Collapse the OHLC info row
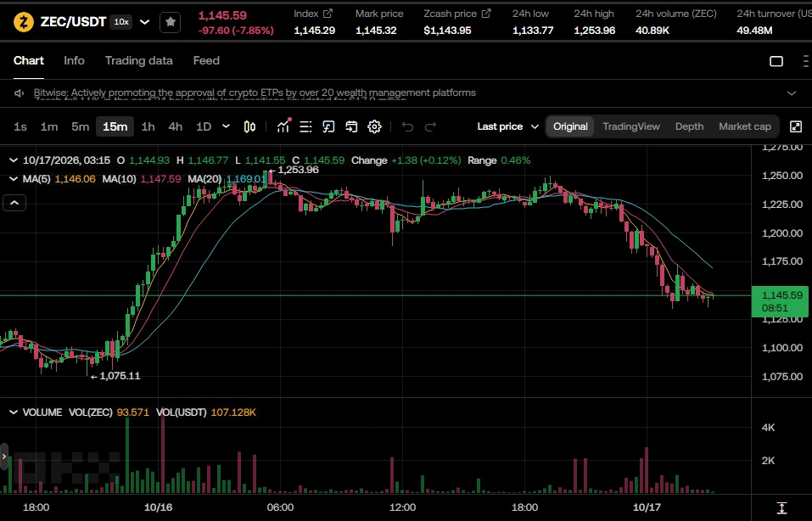This screenshot has height=521, width=812. [14, 160]
